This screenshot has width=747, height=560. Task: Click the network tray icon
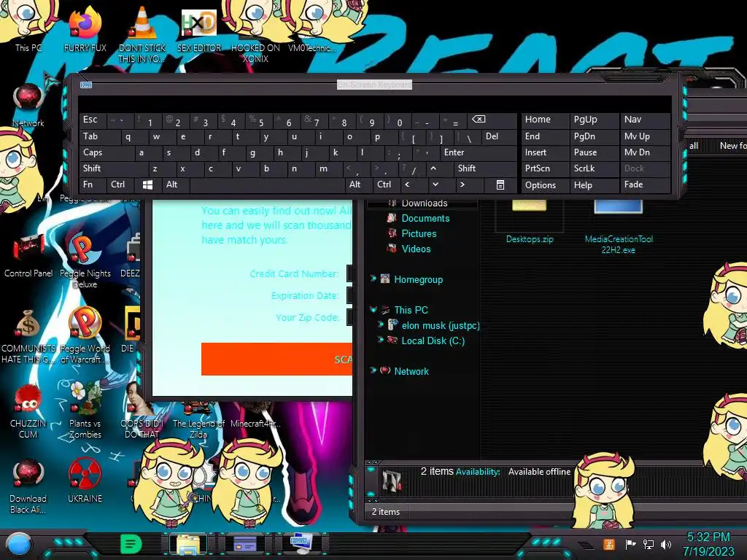(x=649, y=544)
